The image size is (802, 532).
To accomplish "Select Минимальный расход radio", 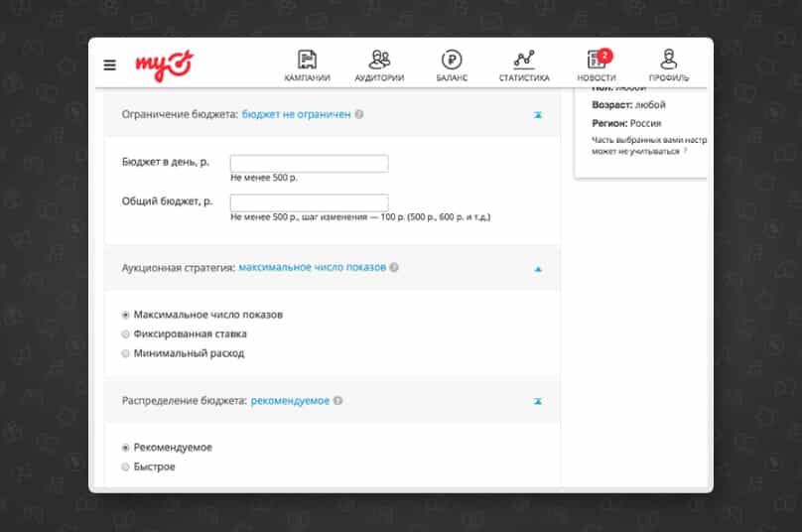I will (125, 353).
